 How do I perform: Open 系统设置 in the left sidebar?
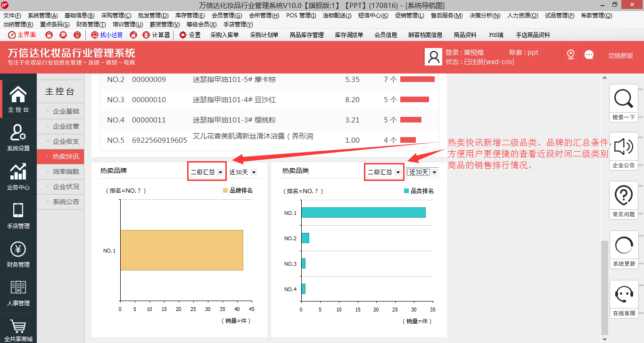click(x=18, y=138)
